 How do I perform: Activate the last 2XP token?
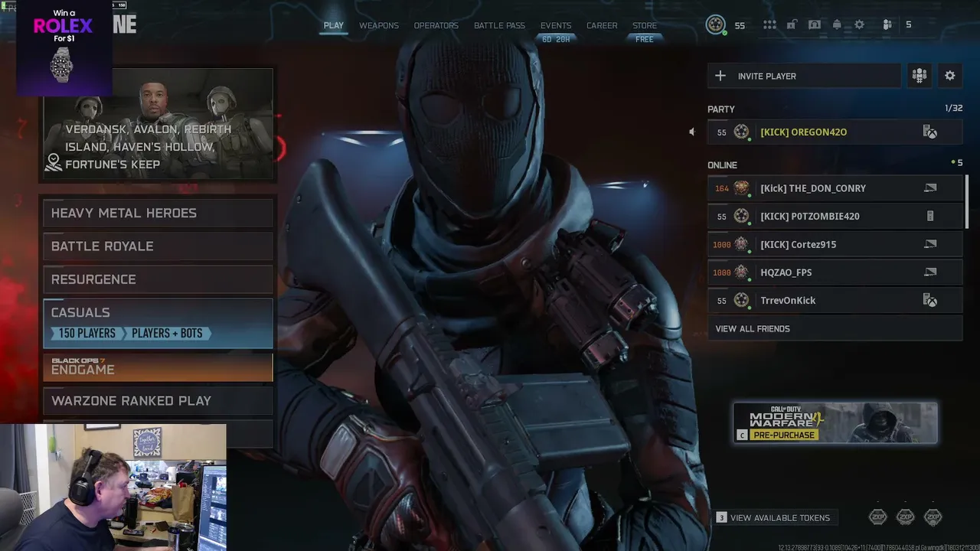(933, 517)
